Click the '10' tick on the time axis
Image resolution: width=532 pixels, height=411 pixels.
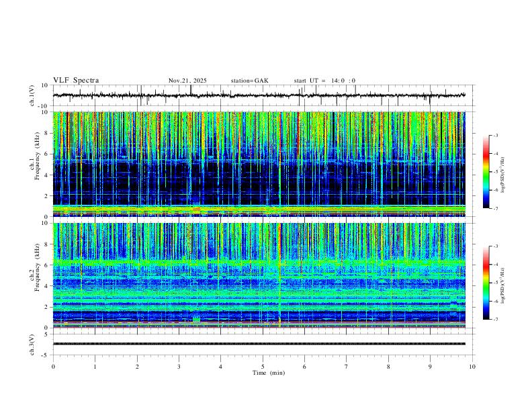[472, 367]
